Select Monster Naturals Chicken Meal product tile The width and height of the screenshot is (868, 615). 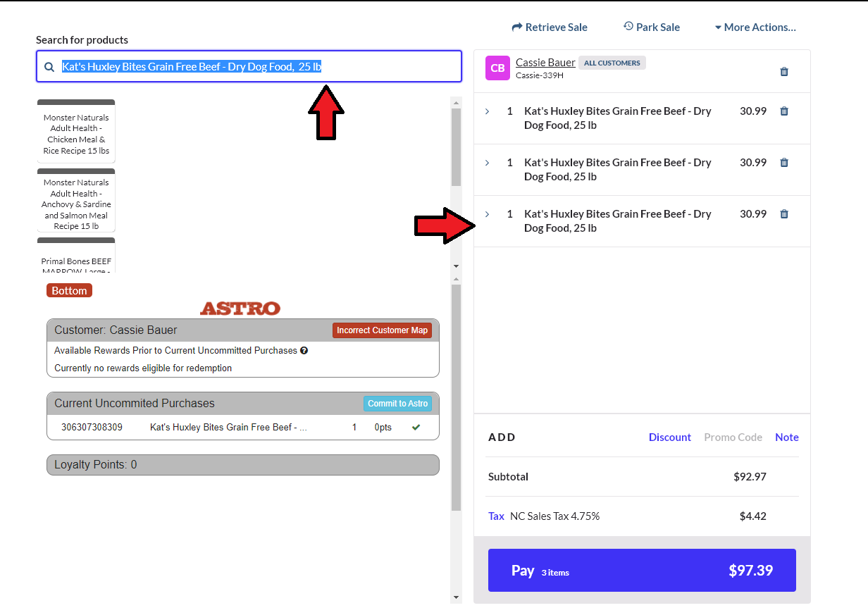pyautogui.click(x=76, y=134)
